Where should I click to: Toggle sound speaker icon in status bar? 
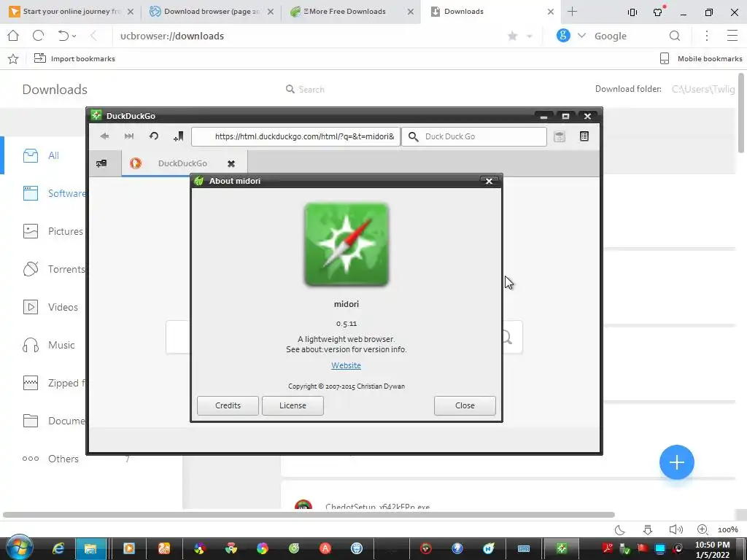point(676,529)
